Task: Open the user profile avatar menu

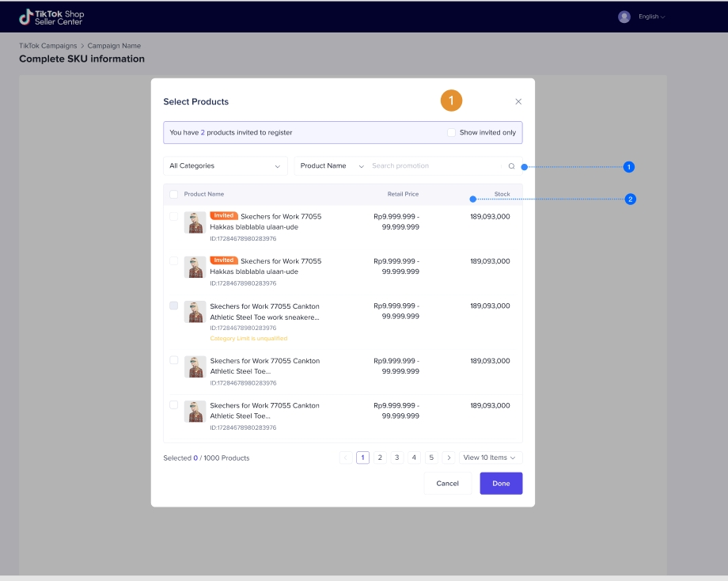Action: pos(624,17)
